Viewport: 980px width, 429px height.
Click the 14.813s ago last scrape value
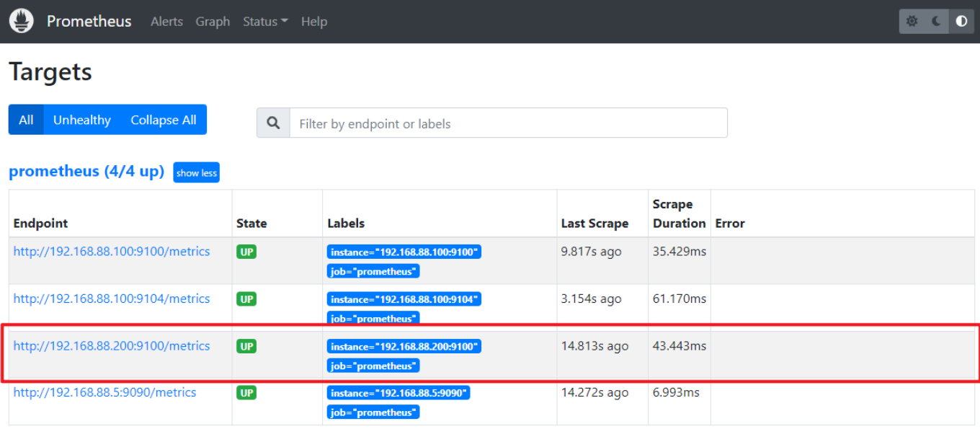pyautogui.click(x=594, y=346)
